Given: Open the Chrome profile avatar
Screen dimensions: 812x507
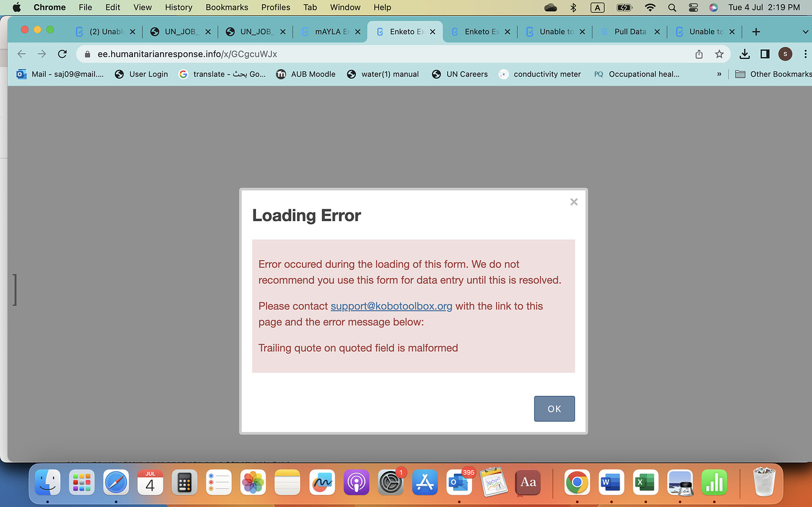Looking at the screenshot, I should (x=785, y=54).
